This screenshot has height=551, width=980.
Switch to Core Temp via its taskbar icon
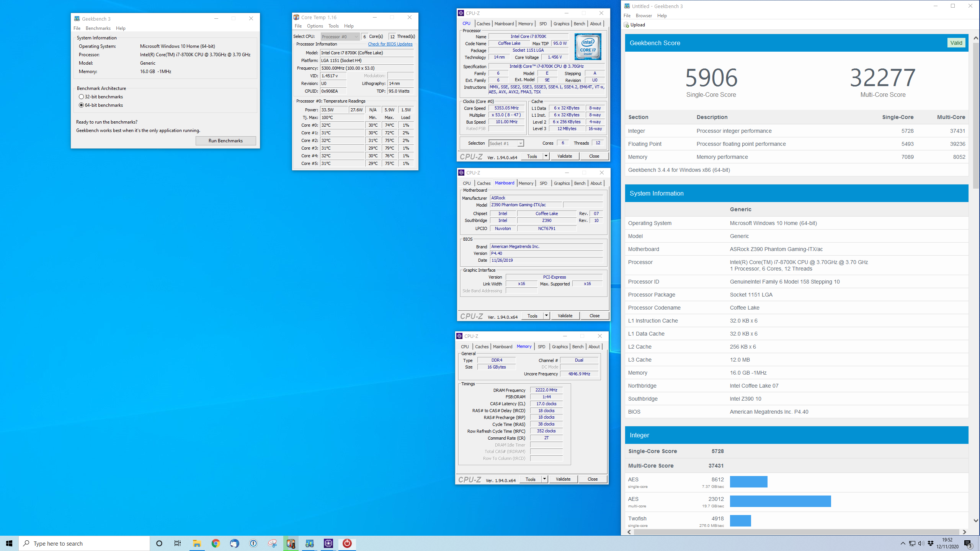(x=291, y=543)
